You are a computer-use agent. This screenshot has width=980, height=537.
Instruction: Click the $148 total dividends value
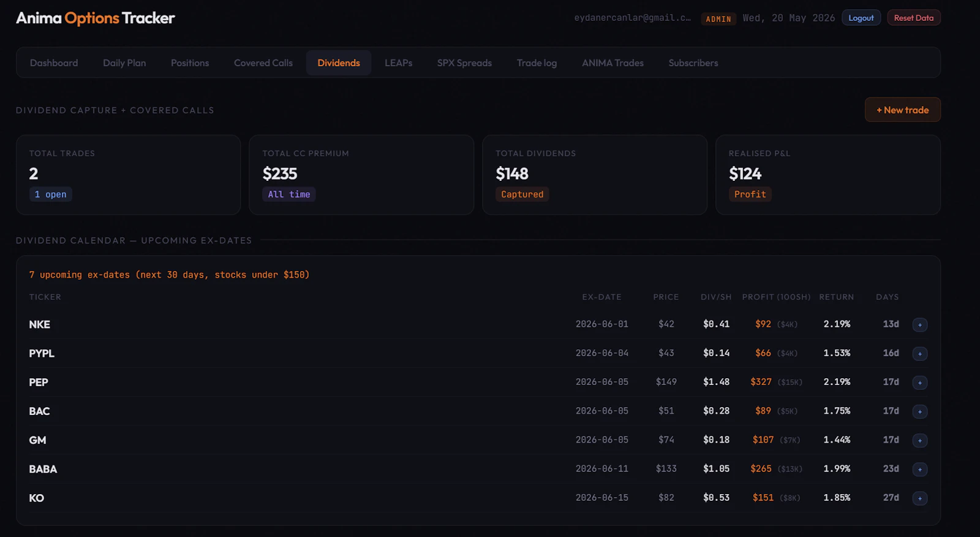[x=512, y=174]
